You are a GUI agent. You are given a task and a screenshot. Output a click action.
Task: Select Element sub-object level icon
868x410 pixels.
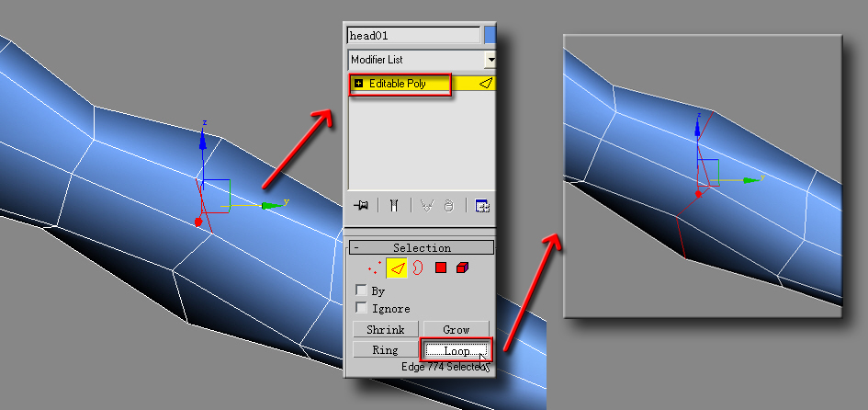[x=462, y=268]
